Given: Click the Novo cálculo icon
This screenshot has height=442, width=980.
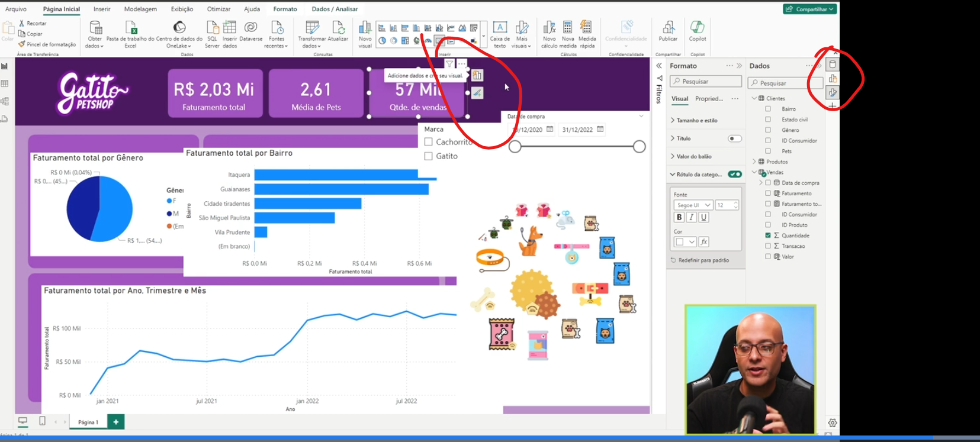Looking at the screenshot, I should 550,28.
